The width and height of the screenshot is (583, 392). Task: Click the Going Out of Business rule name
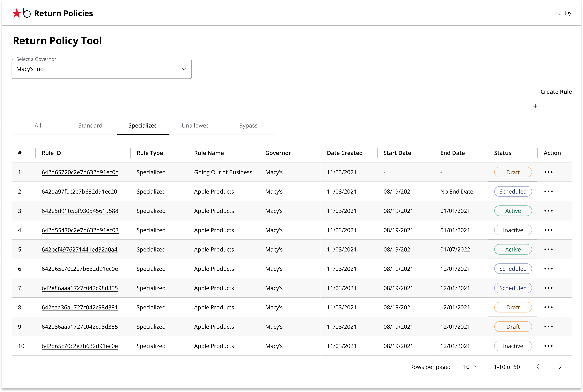pyautogui.click(x=223, y=172)
